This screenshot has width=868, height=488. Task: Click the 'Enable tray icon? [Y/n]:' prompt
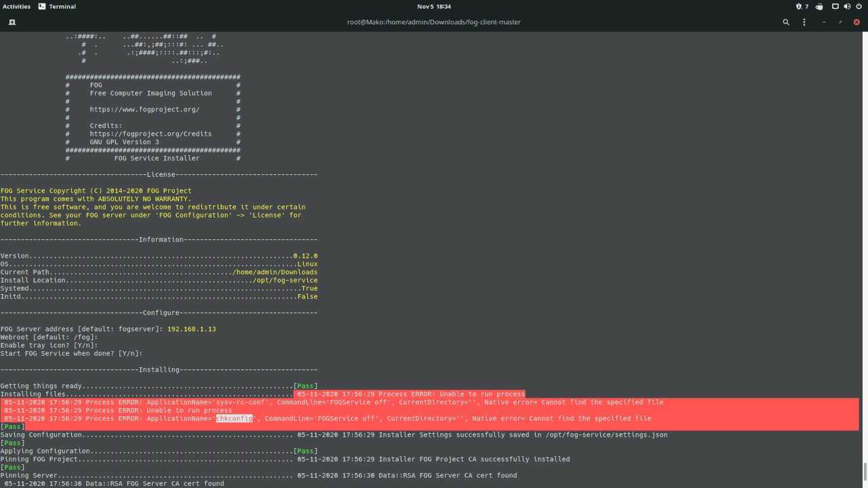tap(49, 345)
